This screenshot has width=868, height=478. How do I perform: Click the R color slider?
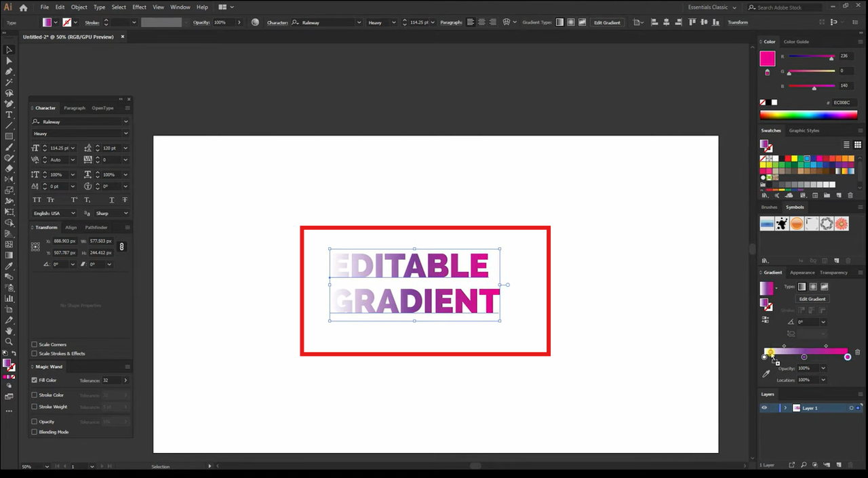coord(811,56)
